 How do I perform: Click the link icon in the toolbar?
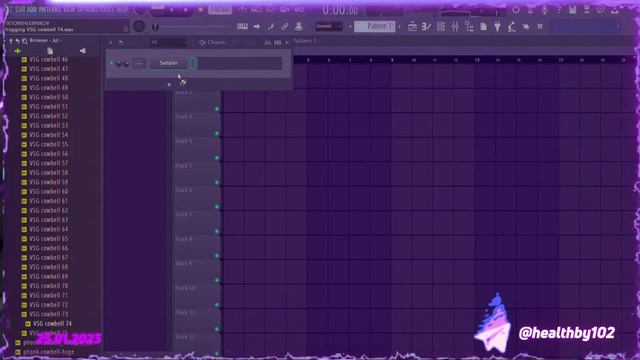284,27
